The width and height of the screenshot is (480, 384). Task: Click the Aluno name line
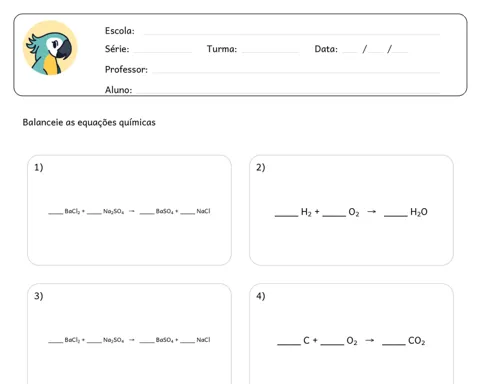288,93
